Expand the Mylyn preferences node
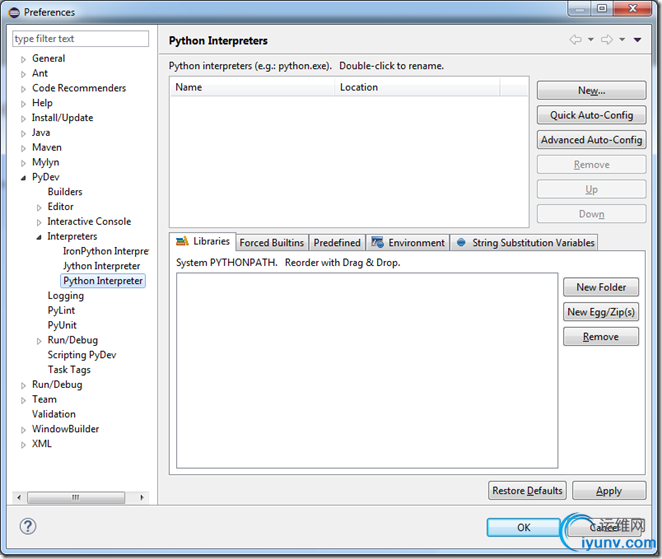 tap(23, 163)
